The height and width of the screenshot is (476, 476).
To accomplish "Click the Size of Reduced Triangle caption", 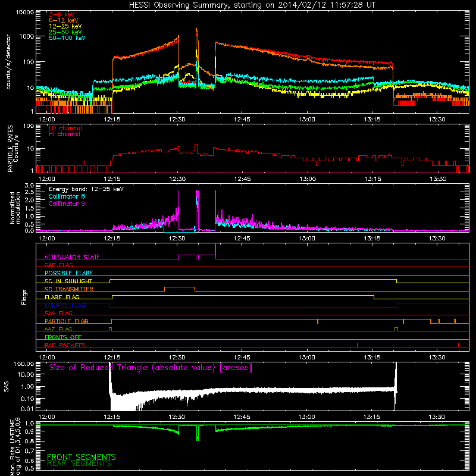I will [151, 368].
